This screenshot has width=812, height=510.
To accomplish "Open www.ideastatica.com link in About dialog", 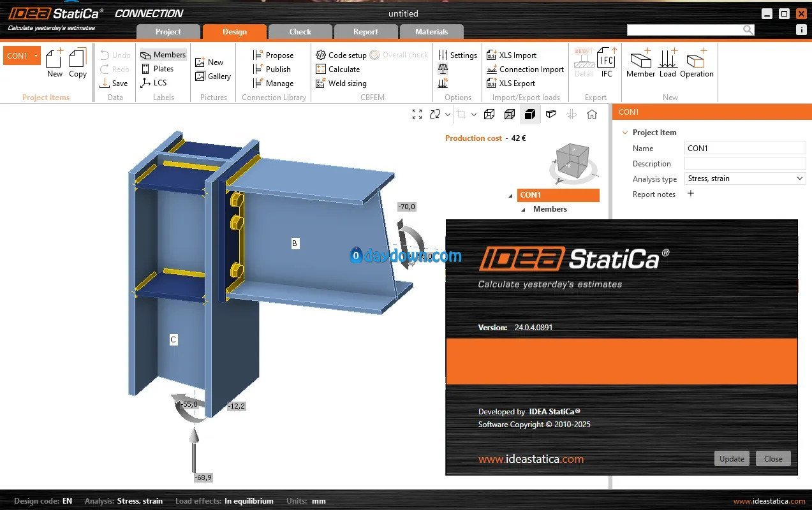I will (x=531, y=458).
